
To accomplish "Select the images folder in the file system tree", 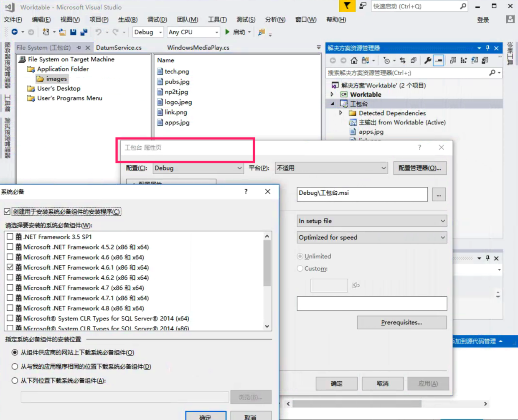I will (x=56, y=79).
